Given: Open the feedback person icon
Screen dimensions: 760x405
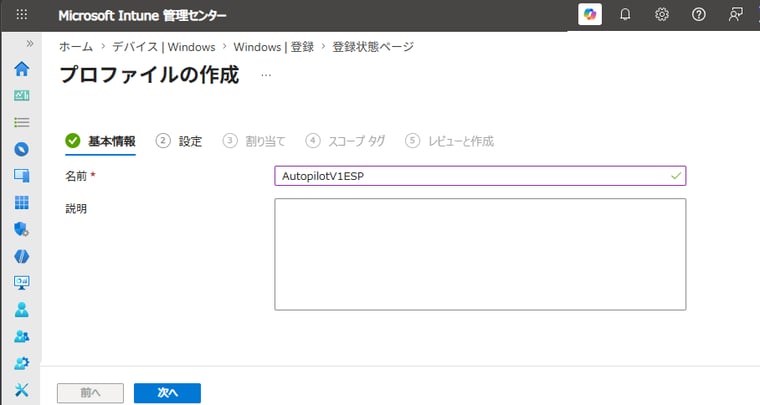Looking at the screenshot, I should coord(735,15).
